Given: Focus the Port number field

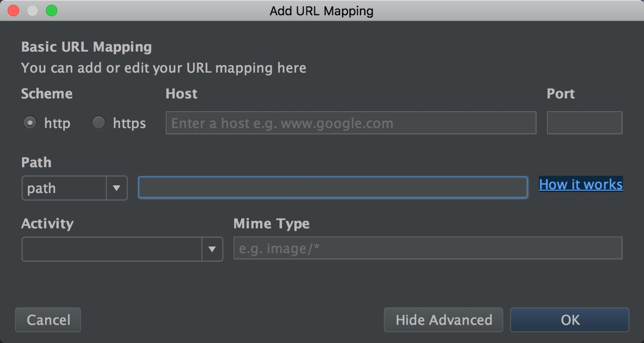Looking at the screenshot, I should [584, 123].
